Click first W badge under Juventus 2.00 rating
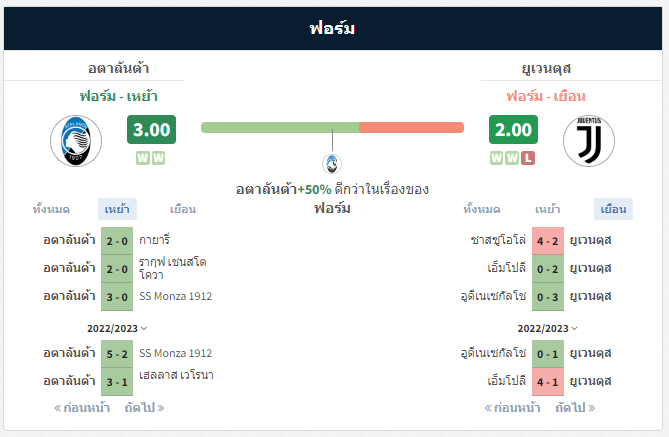Image resolution: width=669 pixels, height=437 pixels. 496,158
